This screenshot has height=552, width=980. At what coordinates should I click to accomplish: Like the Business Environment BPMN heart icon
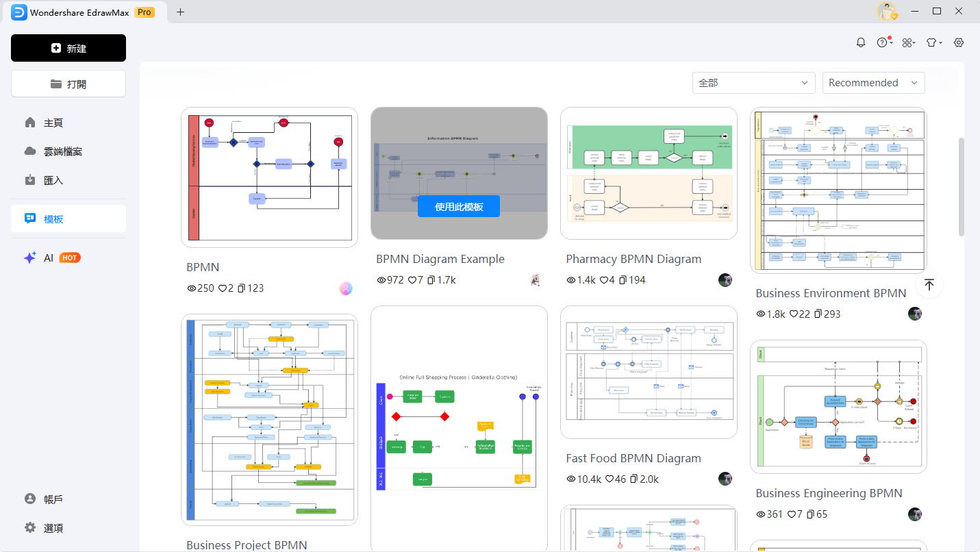point(794,314)
